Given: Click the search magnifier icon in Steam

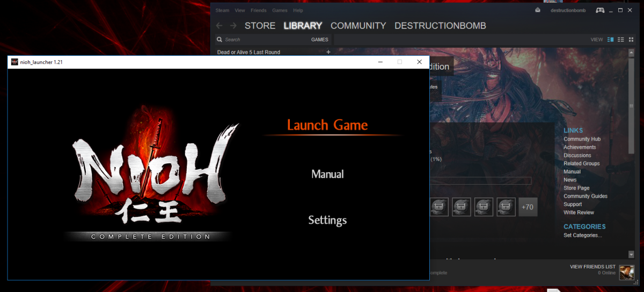Looking at the screenshot, I should 219,40.
